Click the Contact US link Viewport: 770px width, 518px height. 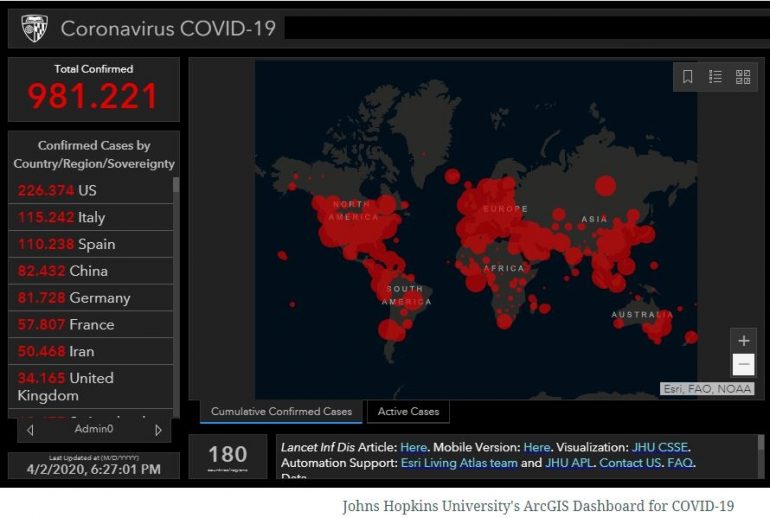coord(630,463)
